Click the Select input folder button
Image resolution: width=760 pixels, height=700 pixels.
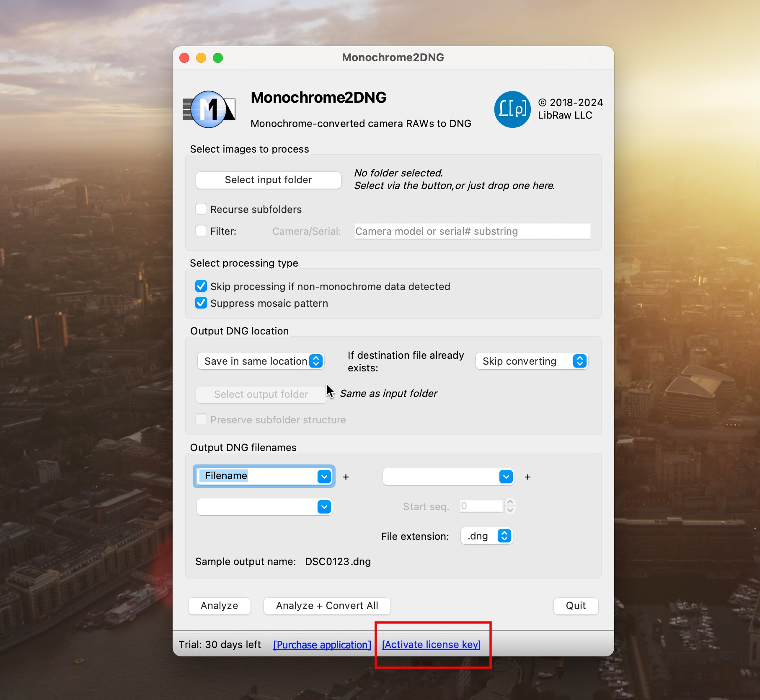268,180
